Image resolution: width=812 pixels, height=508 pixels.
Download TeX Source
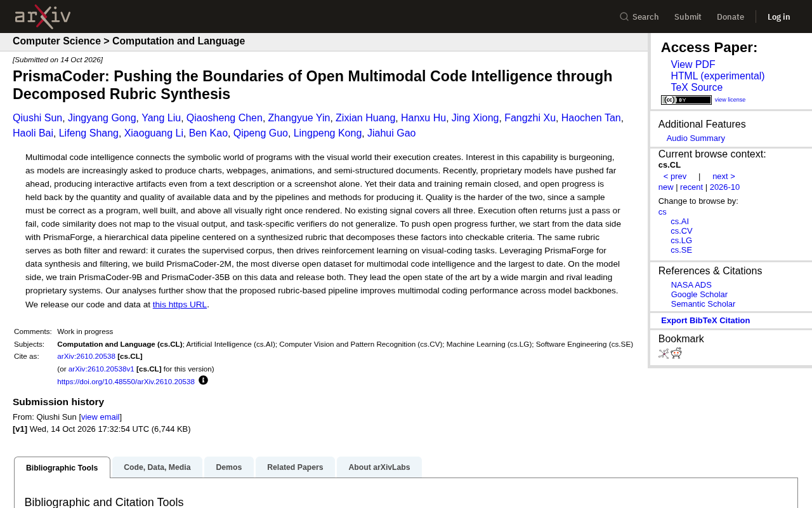(x=697, y=88)
